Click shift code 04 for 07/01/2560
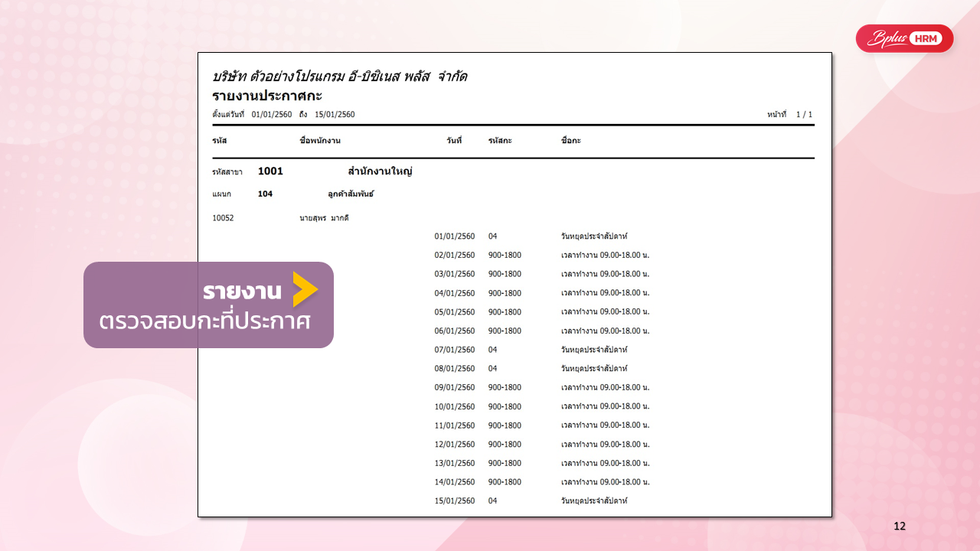 pyautogui.click(x=493, y=350)
